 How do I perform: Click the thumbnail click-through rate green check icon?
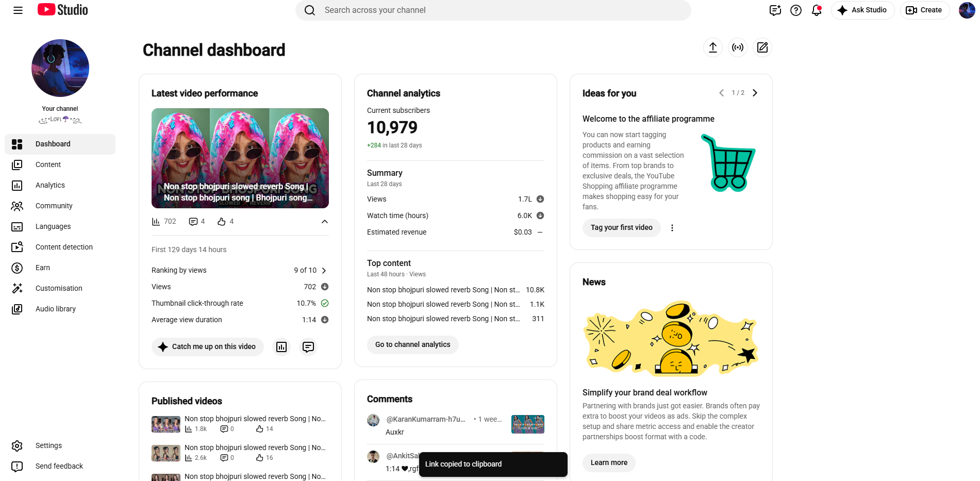pyautogui.click(x=325, y=303)
